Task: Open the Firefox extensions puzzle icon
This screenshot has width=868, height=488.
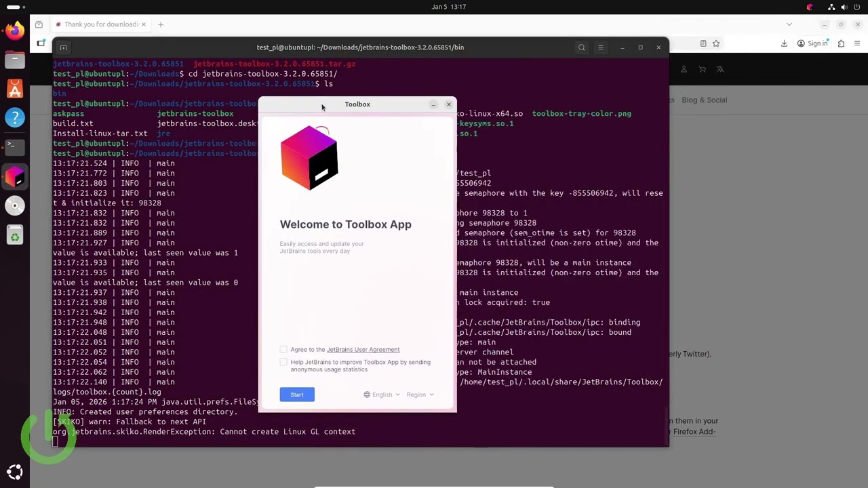Action: 841,43
